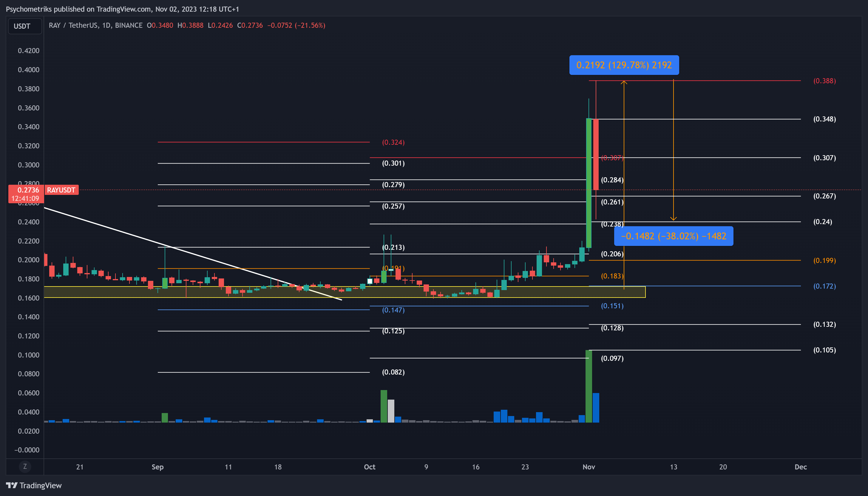Click the Dec label on time axis
The image size is (868, 496).
pyautogui.click(x=801, y=467)
